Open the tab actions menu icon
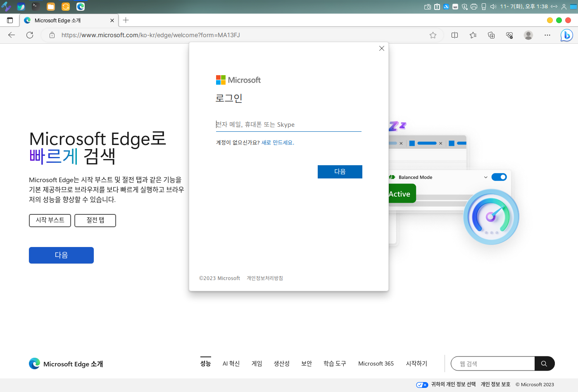 pyautogui.click(x=10, y=20)
